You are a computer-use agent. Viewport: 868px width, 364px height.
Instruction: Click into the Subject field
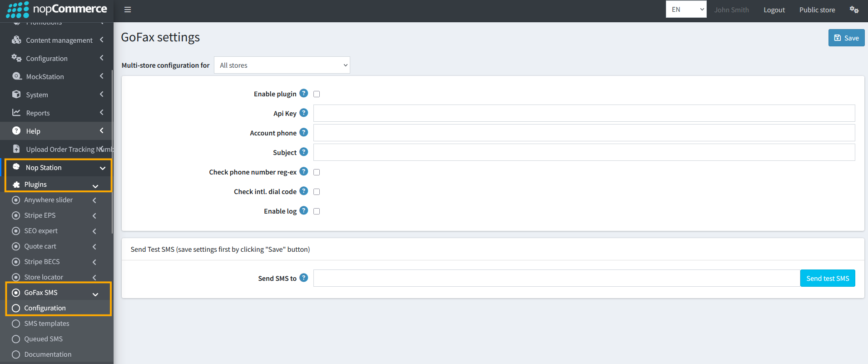[584, 152]
